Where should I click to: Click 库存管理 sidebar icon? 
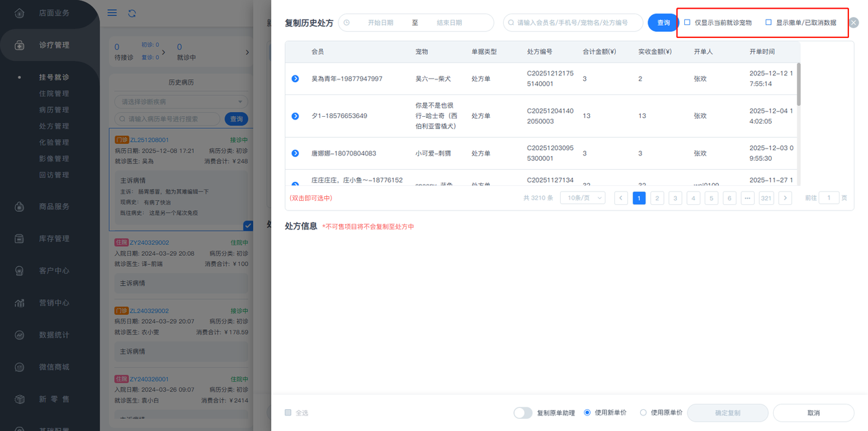click(x=20, y=238)
